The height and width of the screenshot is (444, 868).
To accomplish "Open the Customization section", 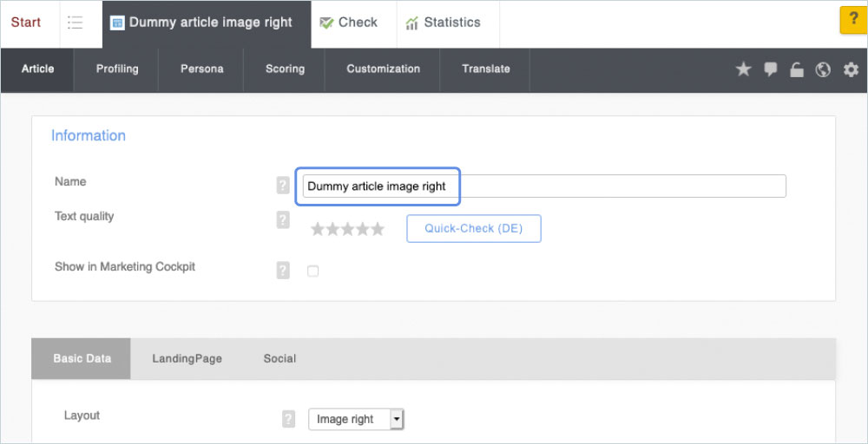I will 383,69.
